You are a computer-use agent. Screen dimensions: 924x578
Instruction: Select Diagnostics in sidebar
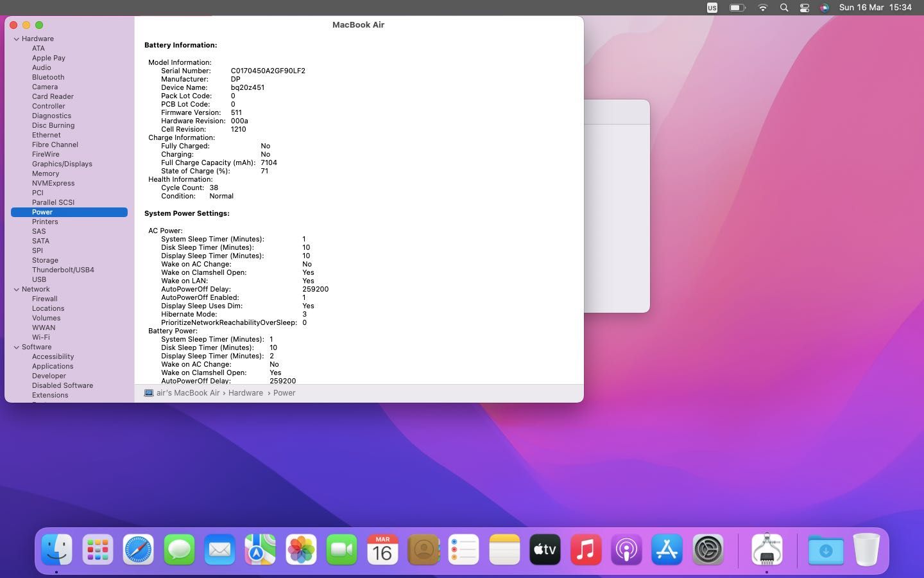[51, 116]
